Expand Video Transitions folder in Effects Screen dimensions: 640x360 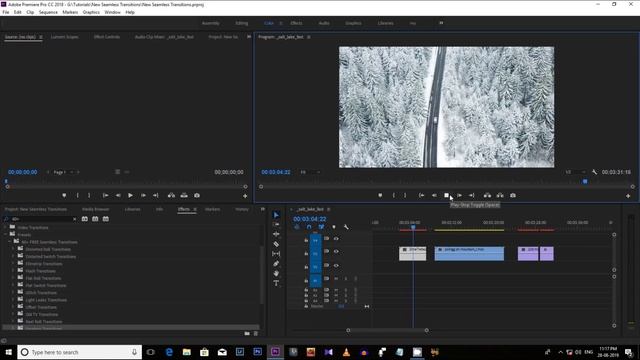coord(6,227)
